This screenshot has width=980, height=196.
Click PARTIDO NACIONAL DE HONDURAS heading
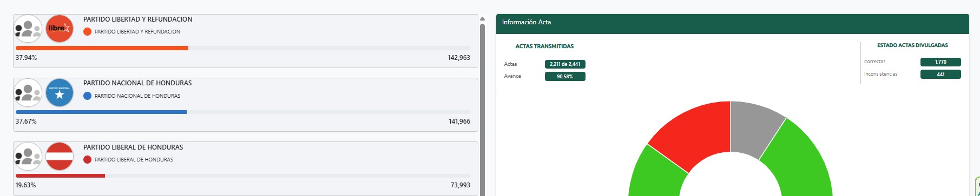coord(137,83)
